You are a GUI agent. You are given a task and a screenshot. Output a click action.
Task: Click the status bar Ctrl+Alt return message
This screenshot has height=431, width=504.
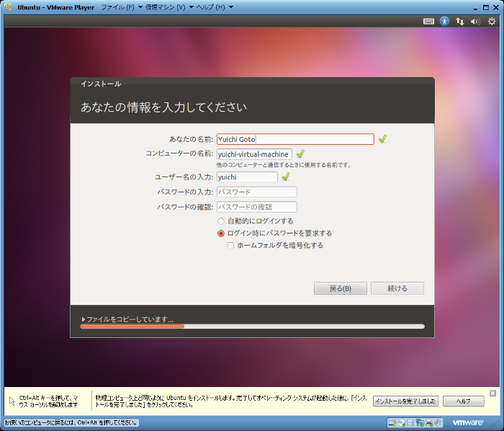click(x=71, y=422)
